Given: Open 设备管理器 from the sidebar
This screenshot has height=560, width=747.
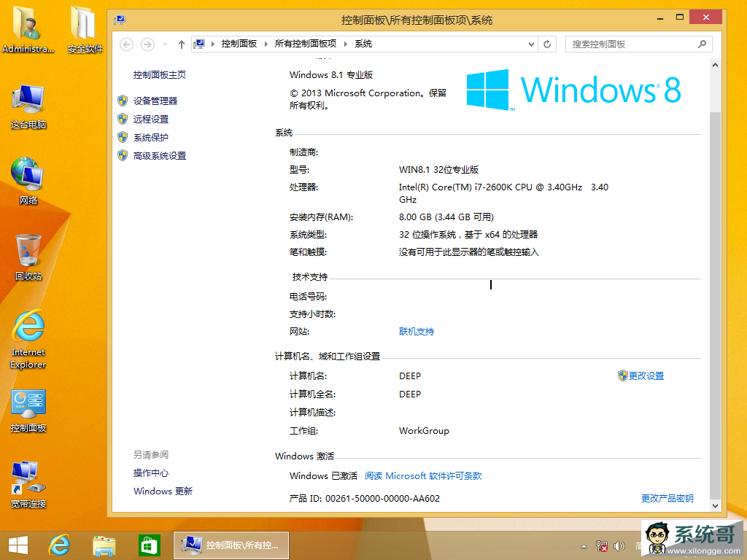Looking at the screenshot, I should [155, 101].
